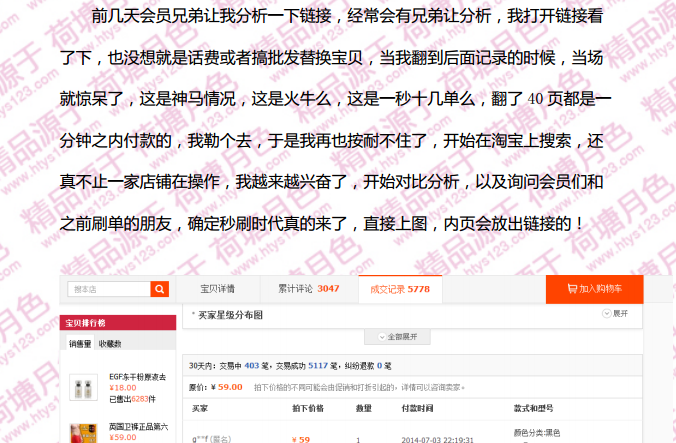This screenshot has width=676, height=443.
Task: Open the 因国卫裤正品第六 product link
Action: pos(138,426)
